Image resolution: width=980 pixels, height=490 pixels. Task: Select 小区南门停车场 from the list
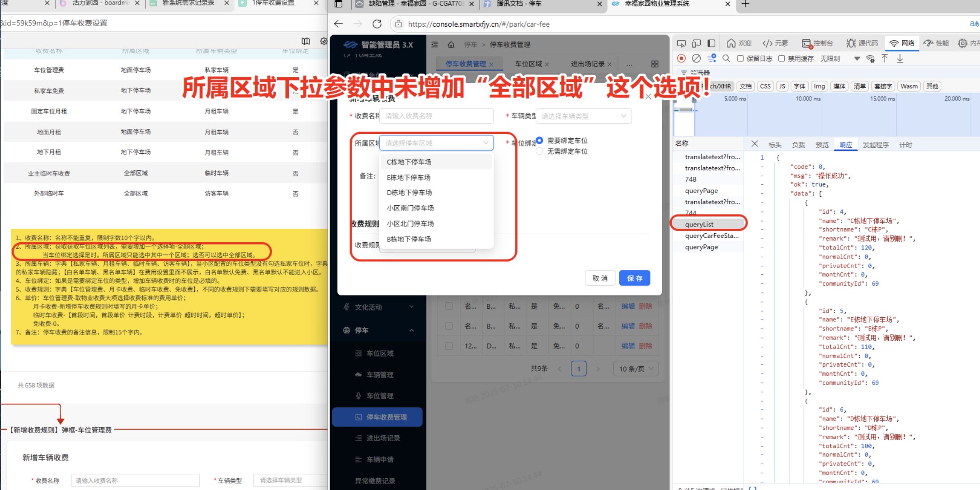pos(410,208)
